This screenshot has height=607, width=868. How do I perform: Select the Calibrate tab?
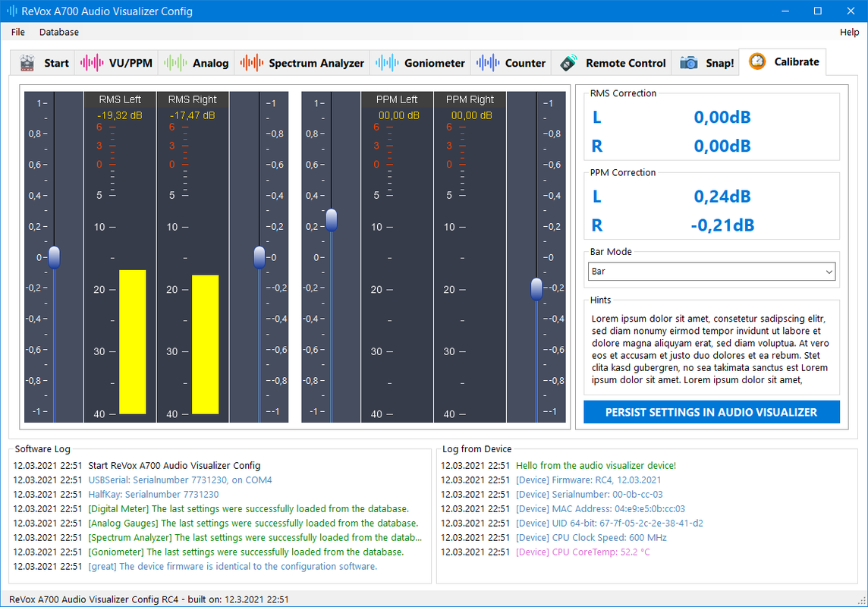[x=783, y=61]
